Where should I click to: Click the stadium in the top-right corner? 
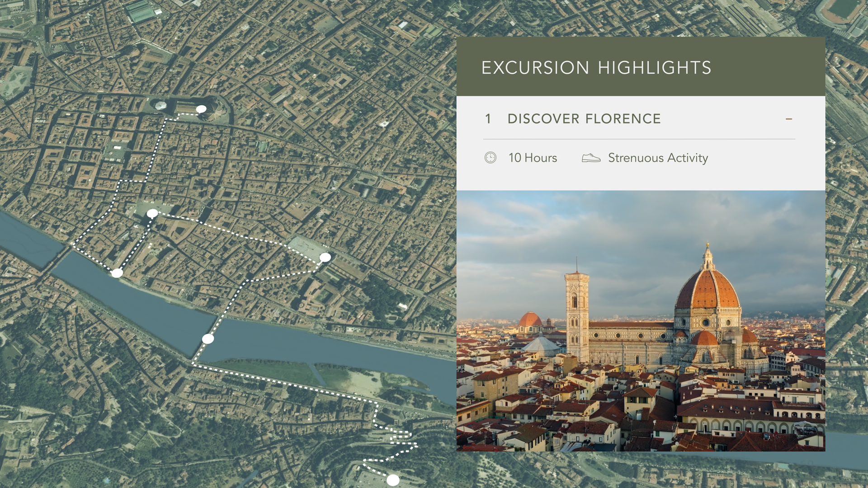point(842,10)
